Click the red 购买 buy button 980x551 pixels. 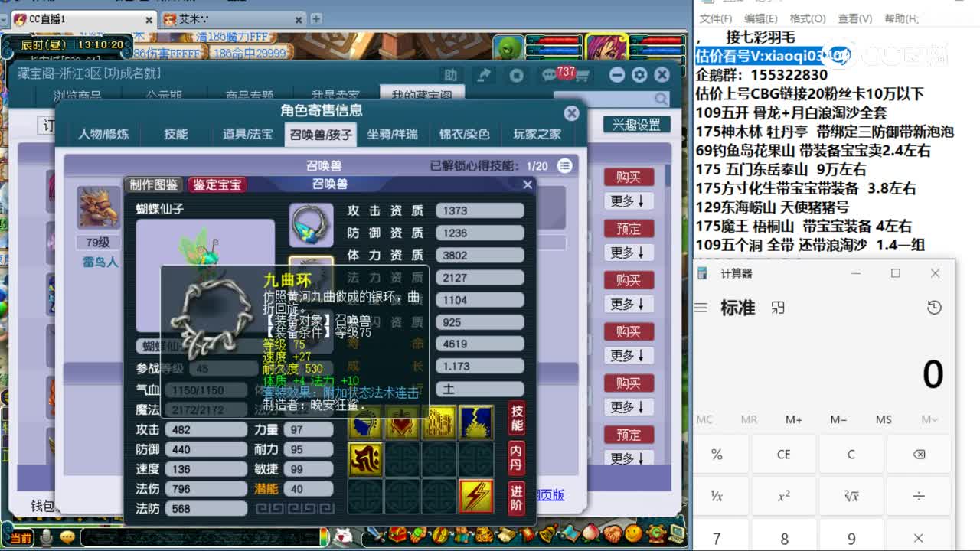pyautogui.click(x=628, y=177)
